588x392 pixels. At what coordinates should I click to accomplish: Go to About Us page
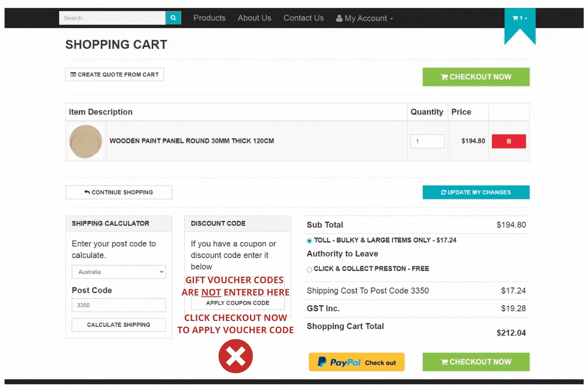click(254, 18)
